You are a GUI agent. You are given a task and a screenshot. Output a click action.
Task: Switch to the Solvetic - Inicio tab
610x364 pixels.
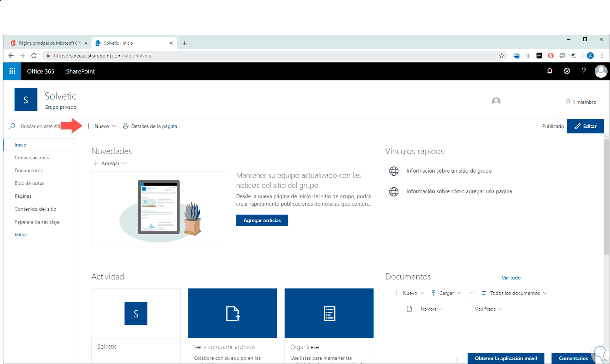point(134,43)
